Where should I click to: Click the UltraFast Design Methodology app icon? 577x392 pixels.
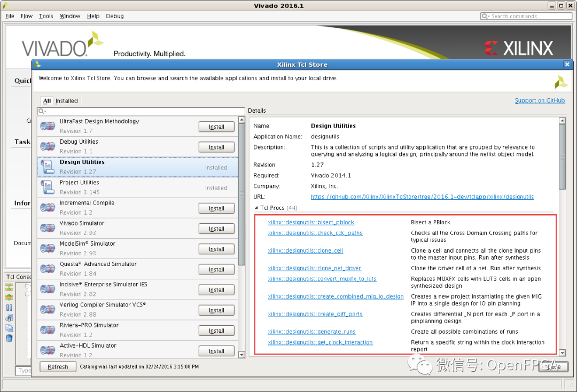[48, 126]
